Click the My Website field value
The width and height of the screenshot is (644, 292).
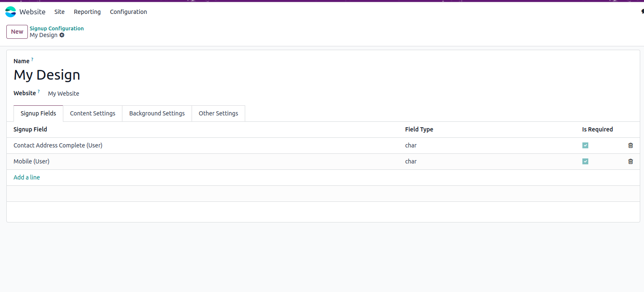point(64,94)
